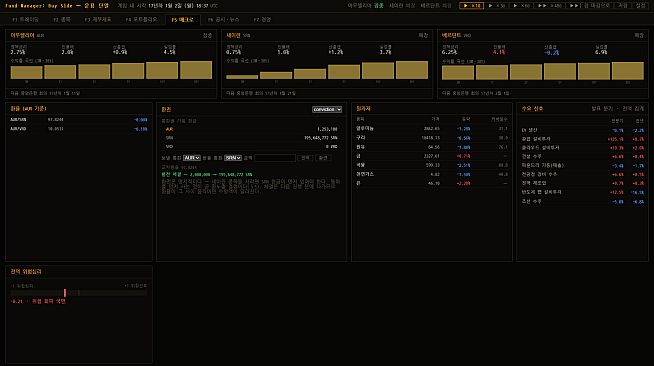Click the in-game date and time
Viewport: 654px width, 366px height.
[x=168, y=6]
